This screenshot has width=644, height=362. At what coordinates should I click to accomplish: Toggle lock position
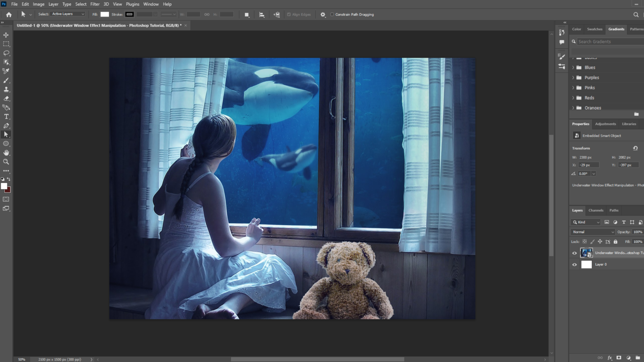click(x=600, y=242)
